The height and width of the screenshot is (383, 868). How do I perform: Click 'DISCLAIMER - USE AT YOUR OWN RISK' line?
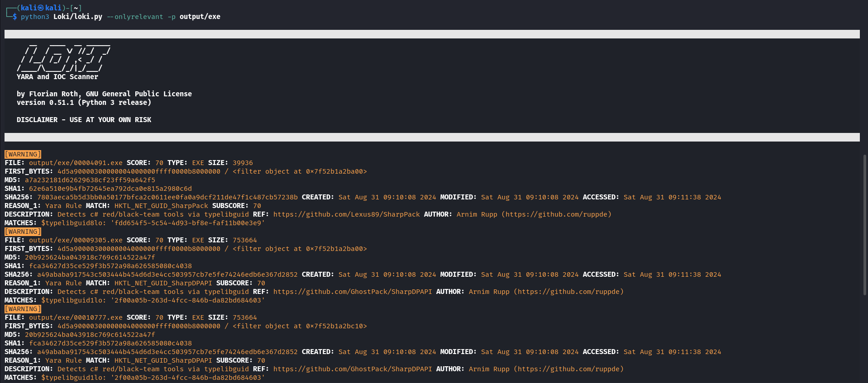point(84,120)
